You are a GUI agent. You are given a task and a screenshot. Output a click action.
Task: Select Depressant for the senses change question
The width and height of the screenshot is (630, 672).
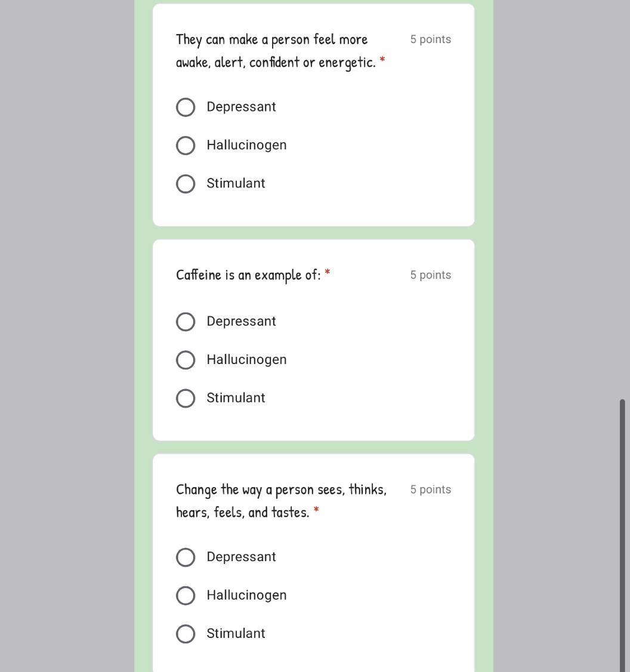coord(186,557)
